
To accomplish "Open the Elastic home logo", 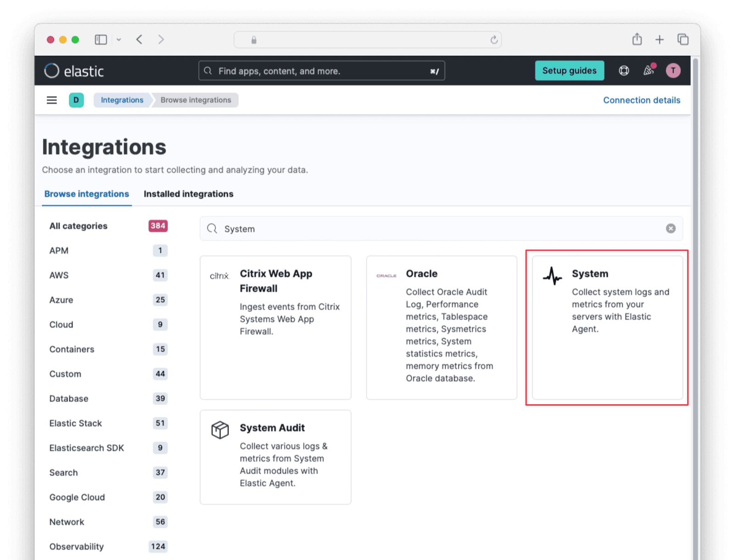I will coord(74,71).
